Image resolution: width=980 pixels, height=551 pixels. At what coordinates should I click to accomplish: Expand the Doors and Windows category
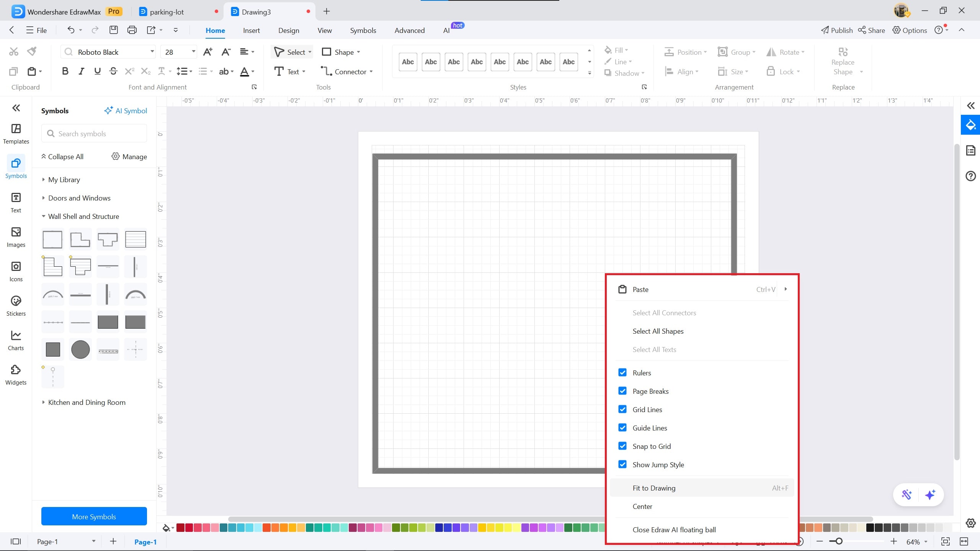(x=79, y=198)
